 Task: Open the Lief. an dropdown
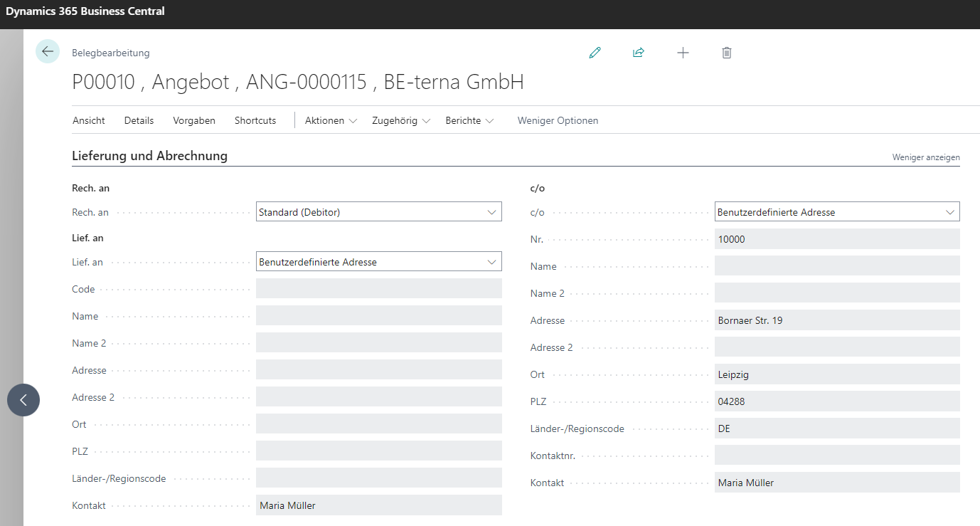pyautogui.click(x=378, y=262)
